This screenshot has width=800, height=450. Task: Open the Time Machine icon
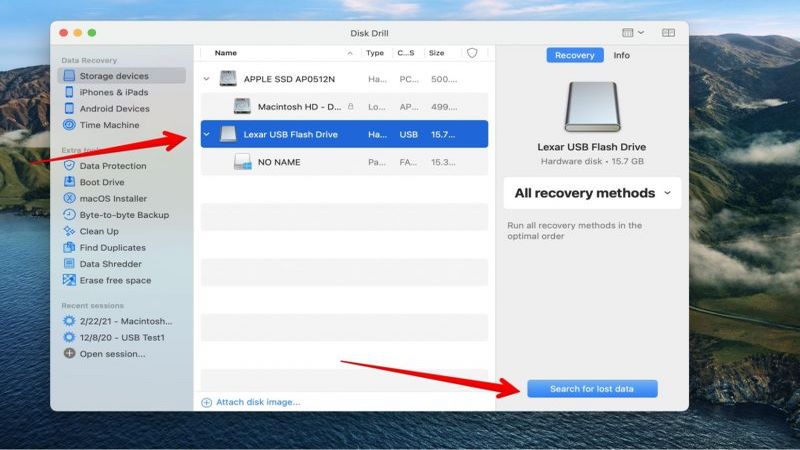(69, 124)
